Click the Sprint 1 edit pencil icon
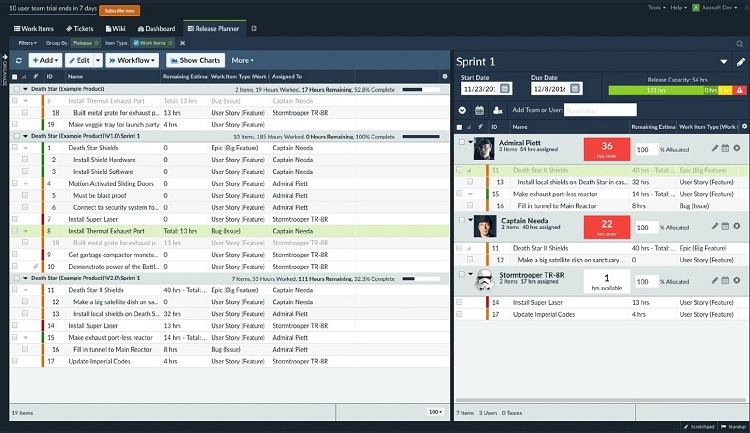 [x=740, y=62]
